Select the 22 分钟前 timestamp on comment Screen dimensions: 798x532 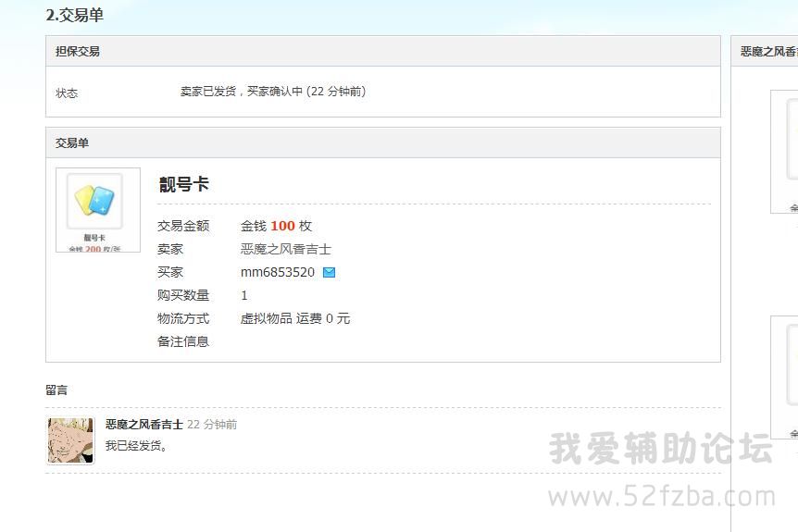pos(212,424)
